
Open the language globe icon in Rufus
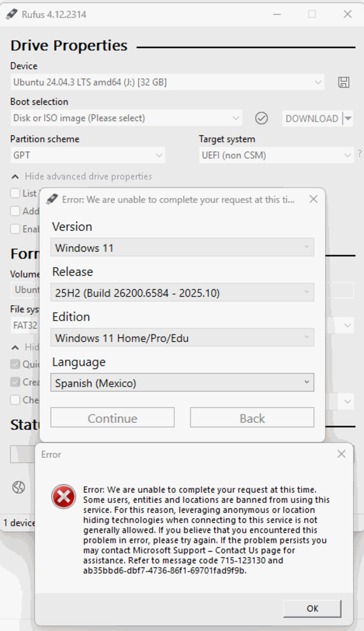click(x=18, y=487)
